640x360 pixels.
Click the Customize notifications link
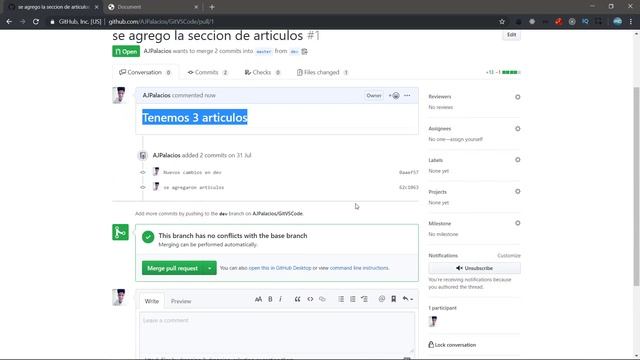pos(509,256)
